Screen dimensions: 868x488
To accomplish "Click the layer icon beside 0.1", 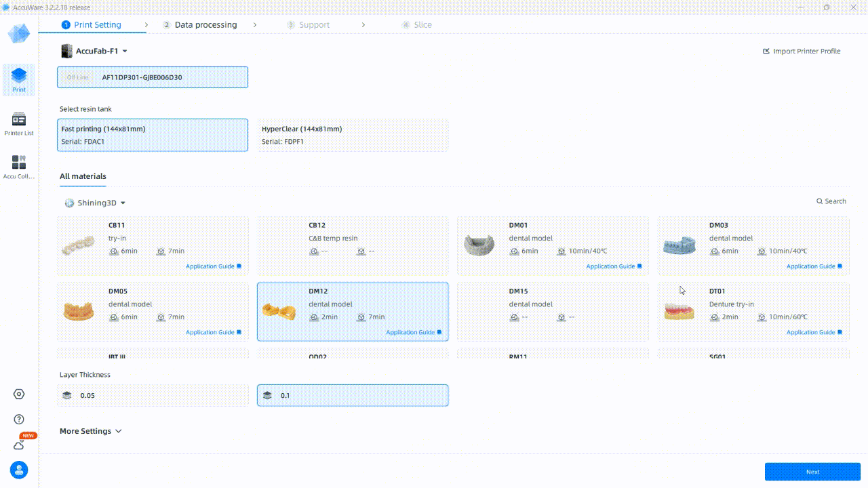I will click(x=267, y=395).
